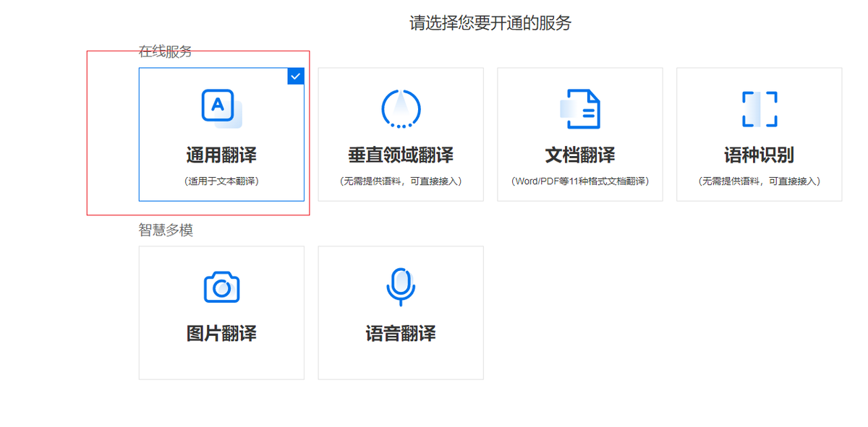Screen dimensions: 868x427
Task: Click the 智慧多模 section label
Action: click(166, 230)
